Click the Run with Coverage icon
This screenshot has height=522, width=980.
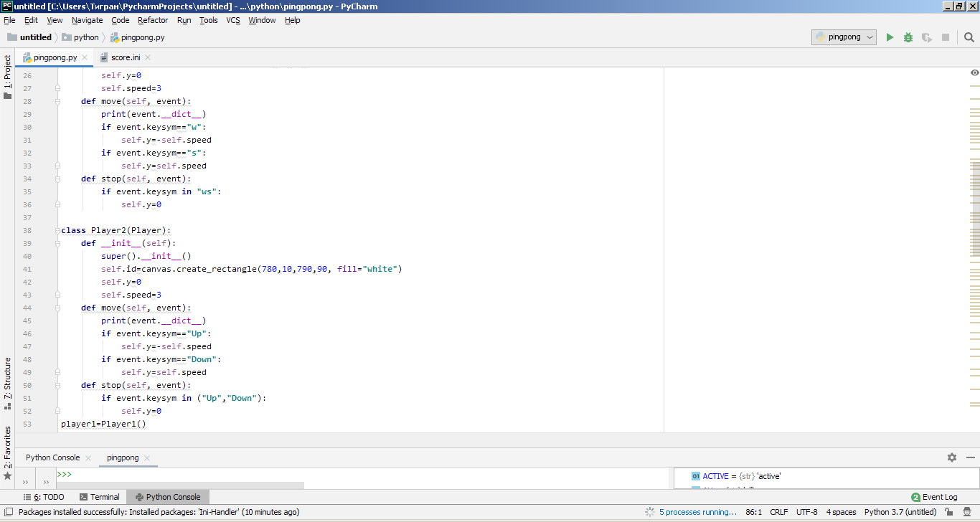(x=927, y=37)
